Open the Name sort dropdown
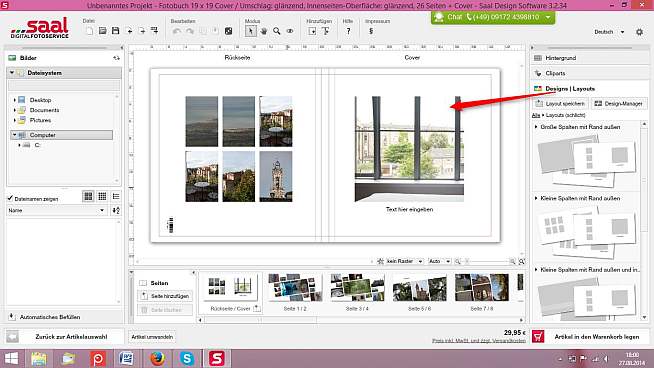 (57, 210)
